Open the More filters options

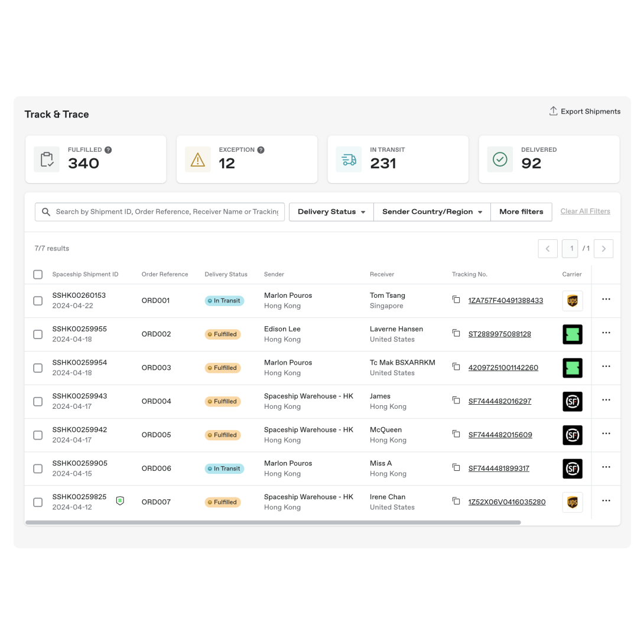point(521,212)
